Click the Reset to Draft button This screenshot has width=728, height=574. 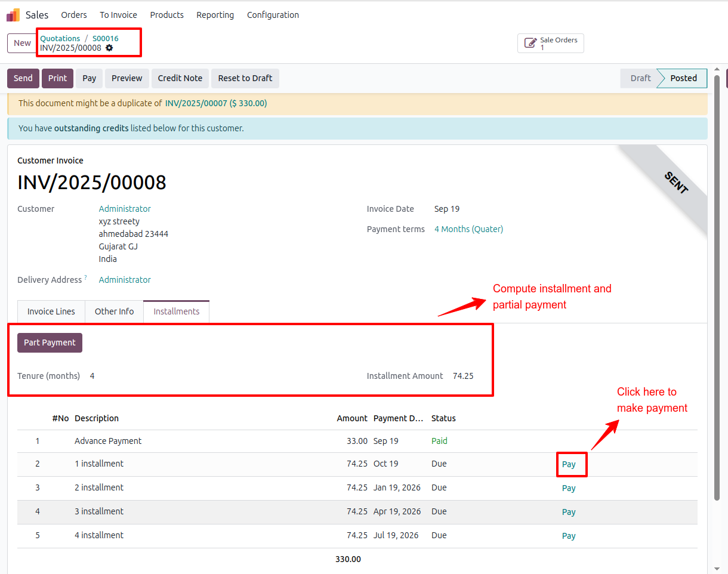click(x=245, y=78)
